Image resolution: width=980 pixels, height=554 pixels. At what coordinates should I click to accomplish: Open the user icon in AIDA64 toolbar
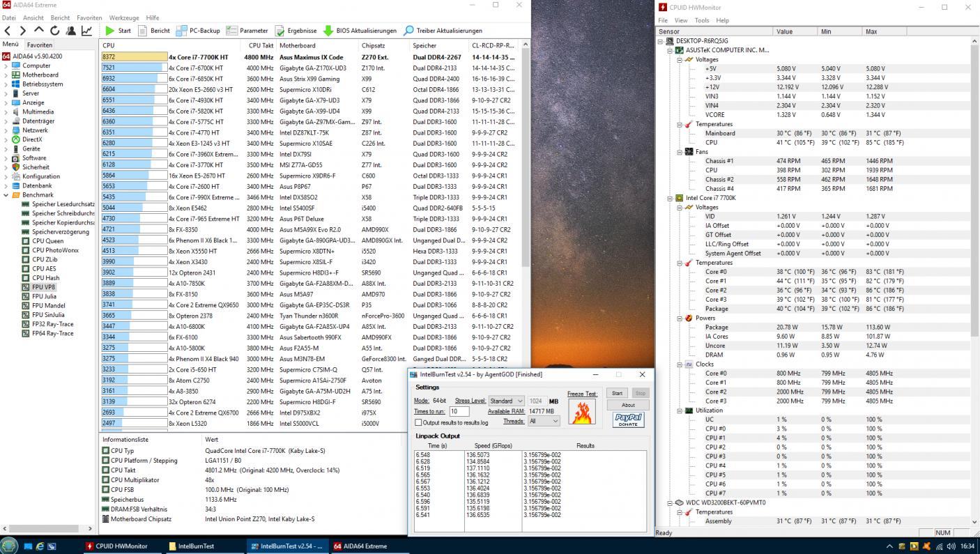click(x=70, y=31)
